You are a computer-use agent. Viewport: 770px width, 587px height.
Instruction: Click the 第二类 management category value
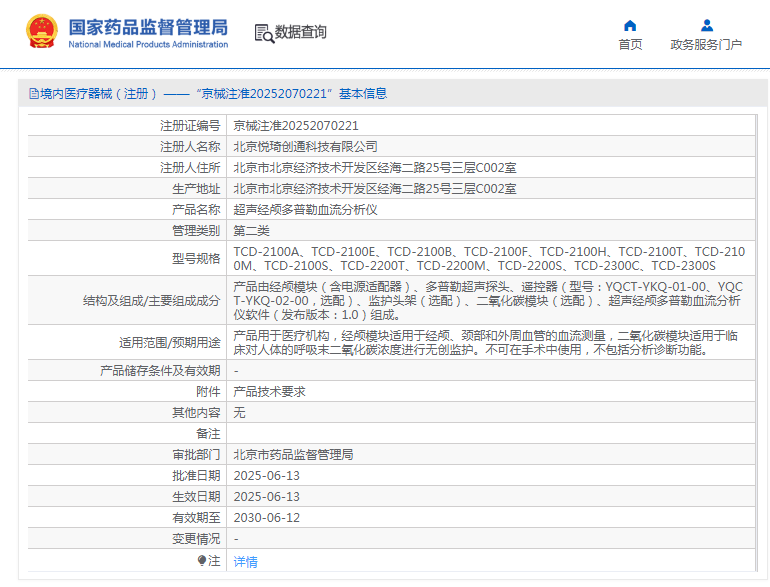pos(252,230)
